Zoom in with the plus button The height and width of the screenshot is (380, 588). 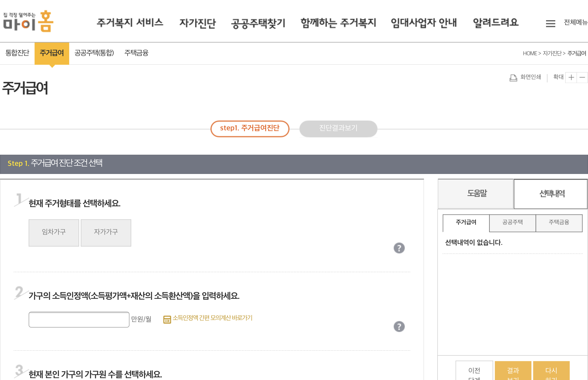point(571,77)
